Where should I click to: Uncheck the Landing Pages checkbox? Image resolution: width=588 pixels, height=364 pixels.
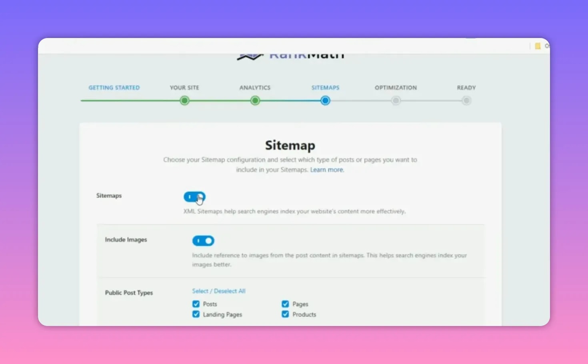tap(196, 314)
